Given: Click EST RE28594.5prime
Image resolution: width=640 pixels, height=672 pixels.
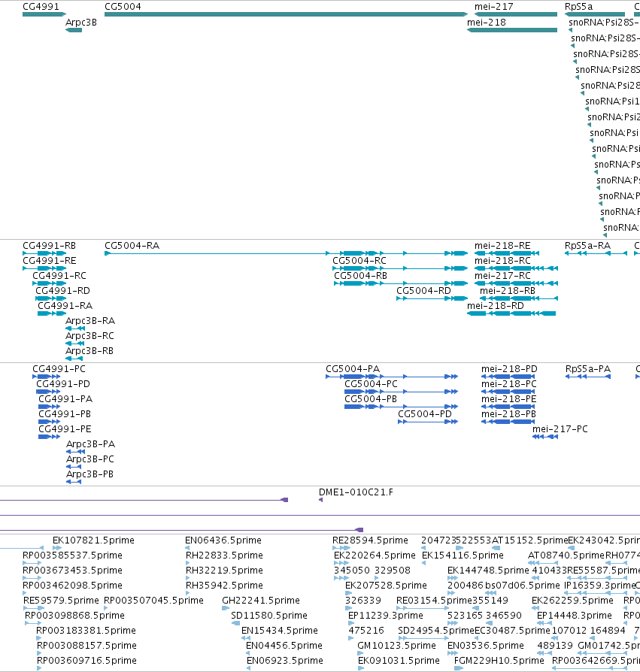Looking at the screenshot, I should click(x=370, y=540).
